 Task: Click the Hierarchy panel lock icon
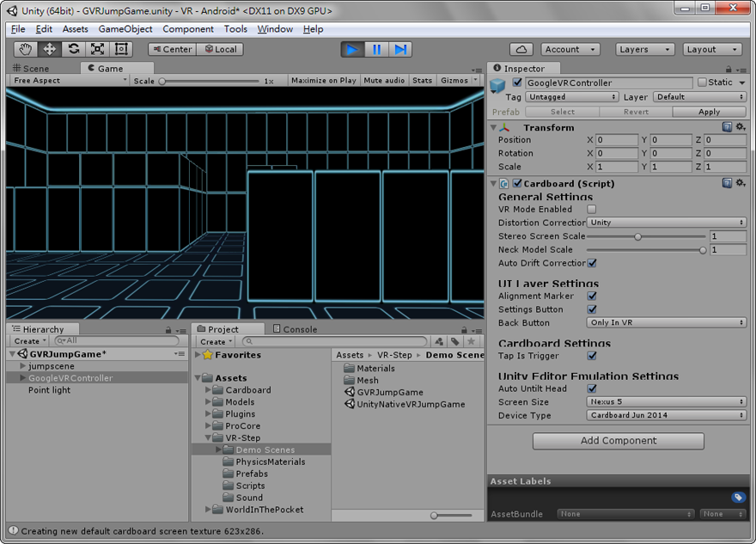168,330
